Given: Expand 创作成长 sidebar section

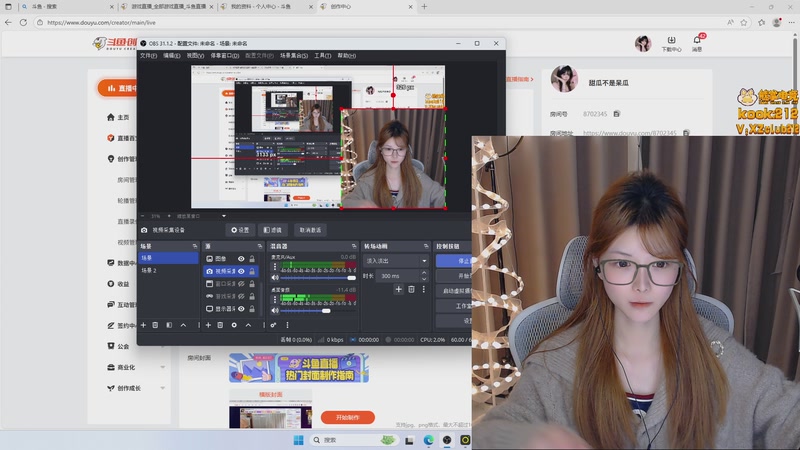Looking at the screenshot, I should pos(163,388).
